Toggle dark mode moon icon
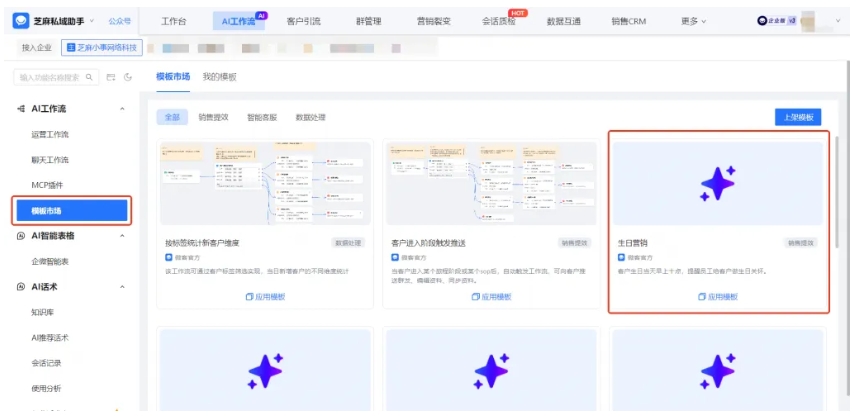 (128, 77)
